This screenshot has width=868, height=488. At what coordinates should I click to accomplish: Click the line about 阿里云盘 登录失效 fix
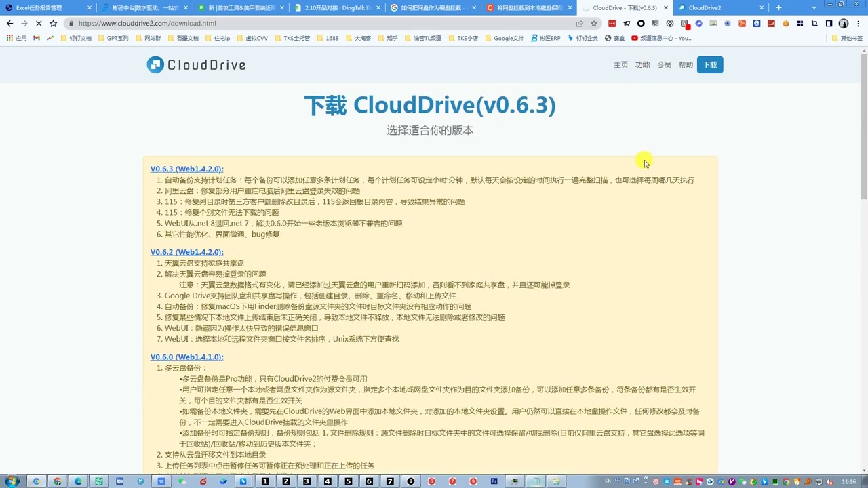pos(262,191)
